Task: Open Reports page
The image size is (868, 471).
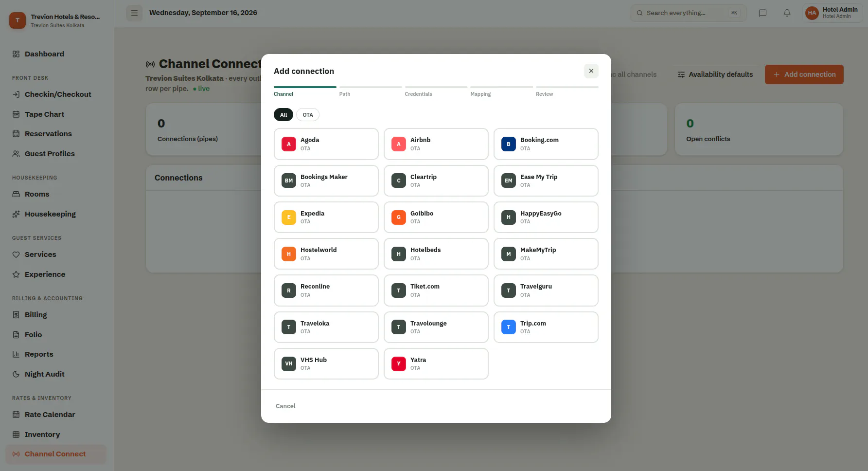Action: (x=56, y=354)
